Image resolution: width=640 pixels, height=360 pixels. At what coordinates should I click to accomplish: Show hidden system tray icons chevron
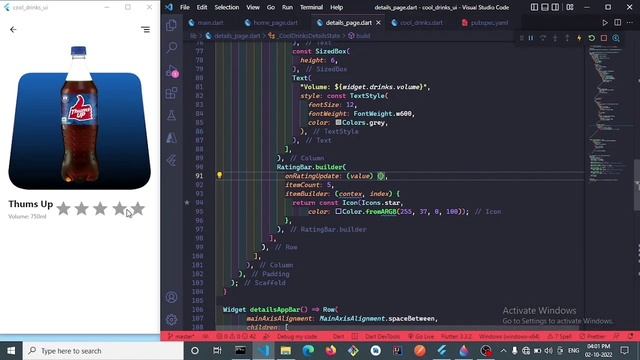[x=503, y=351]
